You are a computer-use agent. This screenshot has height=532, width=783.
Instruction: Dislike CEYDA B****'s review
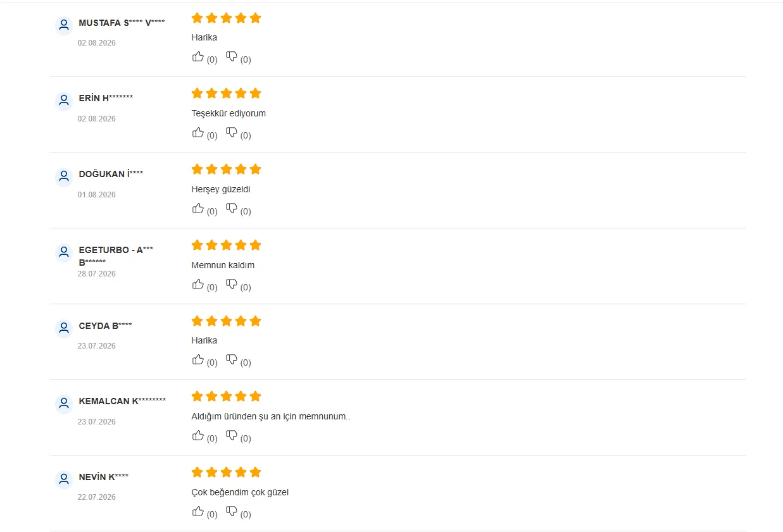coord(232,359)
